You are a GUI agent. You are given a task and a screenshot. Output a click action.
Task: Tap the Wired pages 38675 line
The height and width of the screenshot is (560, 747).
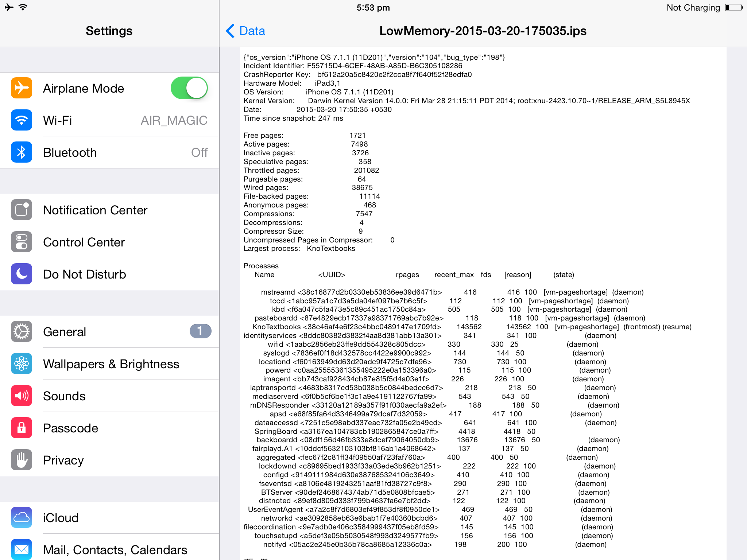point(308,188)
